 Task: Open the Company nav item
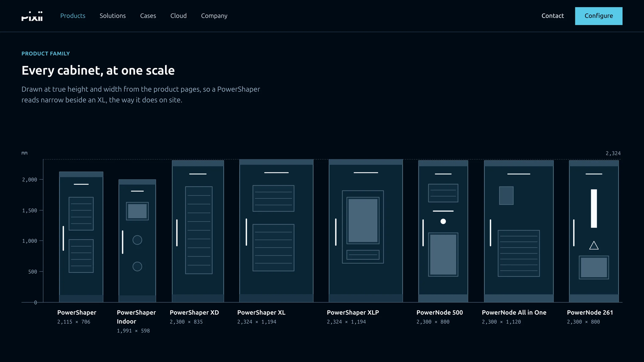pyautogui.click(x=214, y=16)
